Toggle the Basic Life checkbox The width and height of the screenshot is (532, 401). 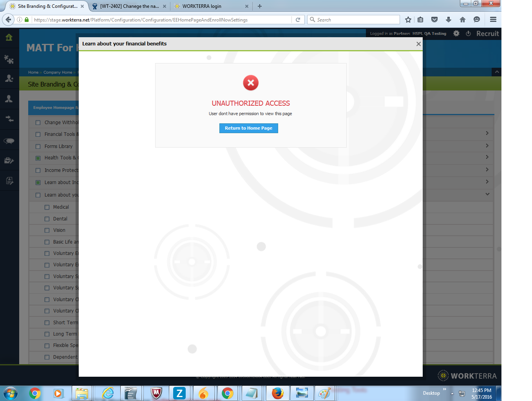pos(47,242)
